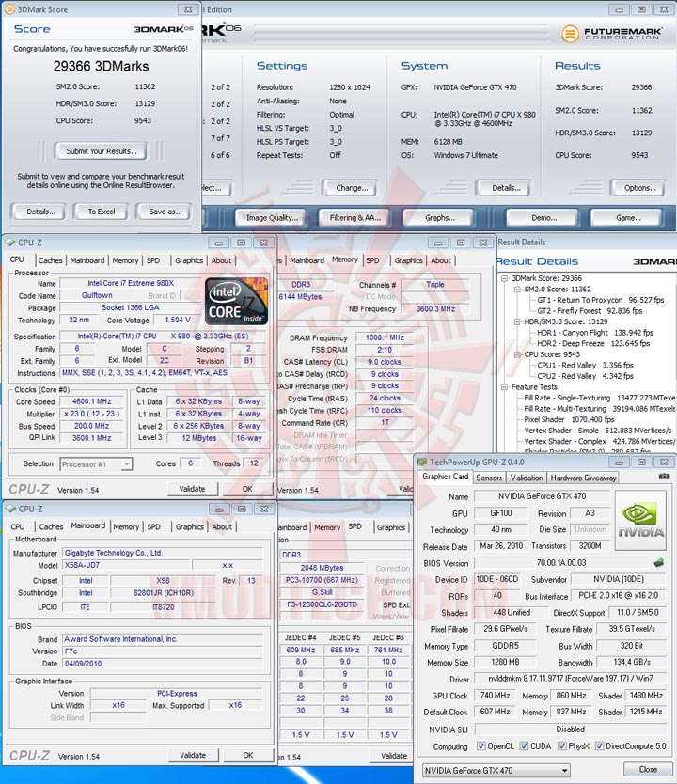This screenshot has height=784, width=677.
Task: Open the Filtering & AA... button
Action: 355,217
